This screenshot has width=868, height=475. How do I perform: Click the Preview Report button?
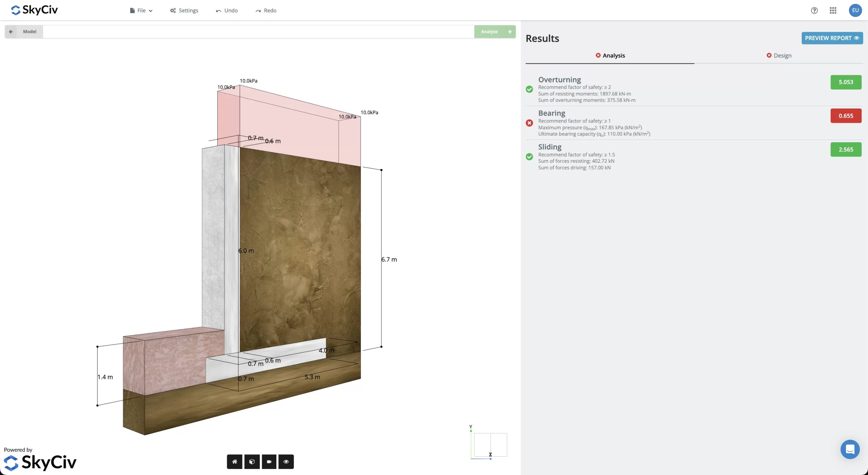(832, 38)
